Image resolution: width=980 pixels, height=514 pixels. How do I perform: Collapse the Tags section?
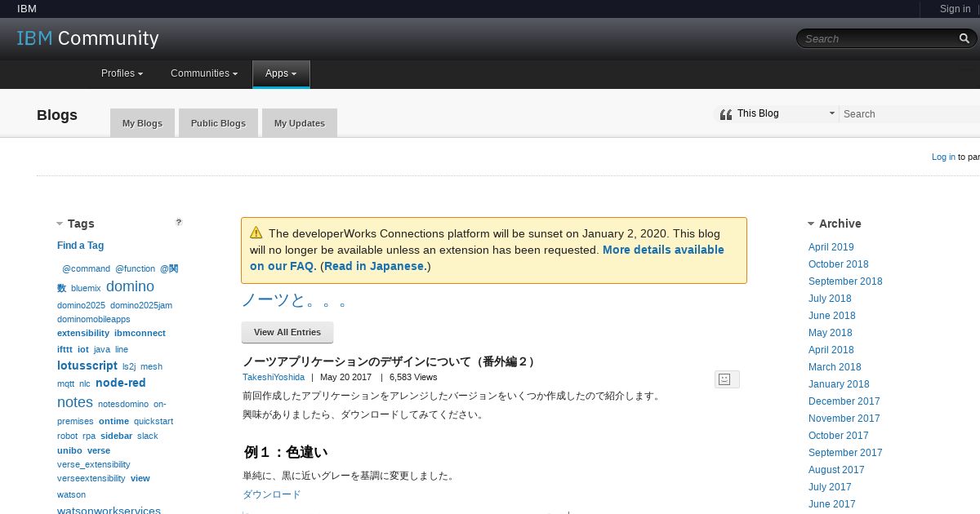[x=60, y=224]
